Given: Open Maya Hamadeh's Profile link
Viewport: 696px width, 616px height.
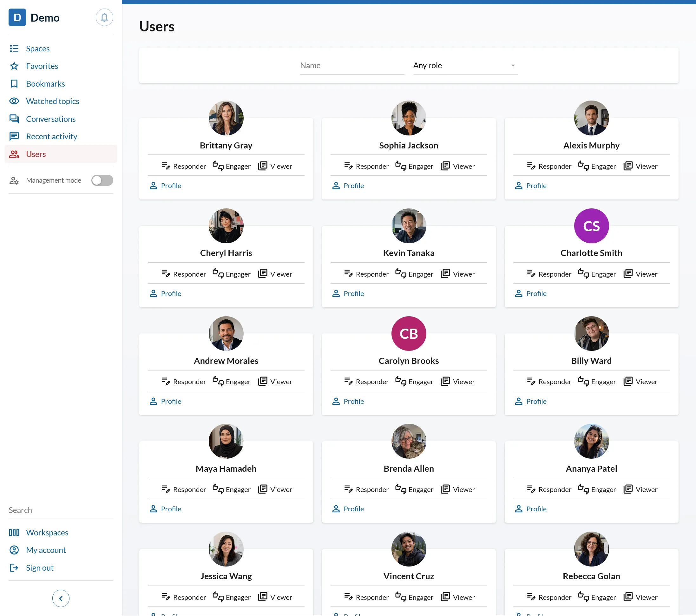Looking at the screenshot, I should pyautogui.click(x=171, y=509).
